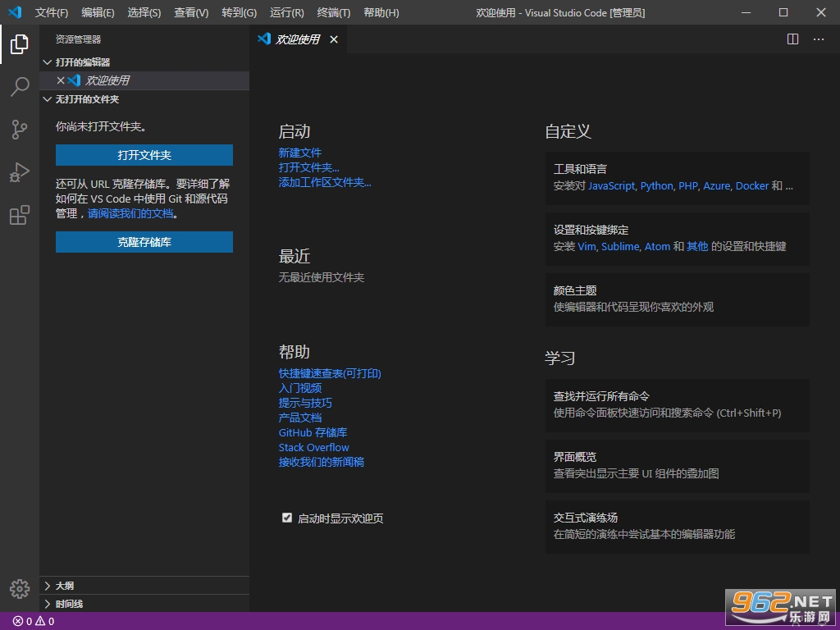Viewport: 840px width, 630px height.
Task: Close the 欢迎使用 editor tab
Action: (334, 39)
